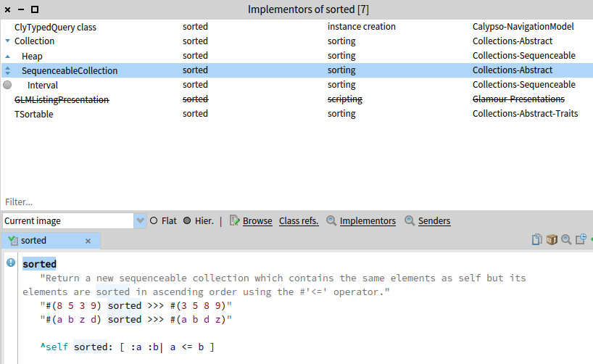Select the struck-through GLMListingPresentation row
Image resolution: width=593 pixels, height=364 pixels.
coord(296,99)
